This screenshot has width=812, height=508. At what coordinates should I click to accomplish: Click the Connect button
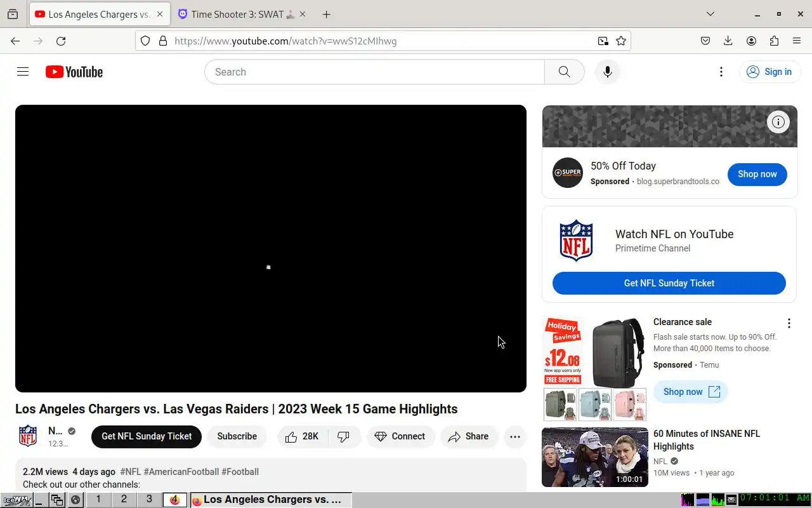coord(400,436)
